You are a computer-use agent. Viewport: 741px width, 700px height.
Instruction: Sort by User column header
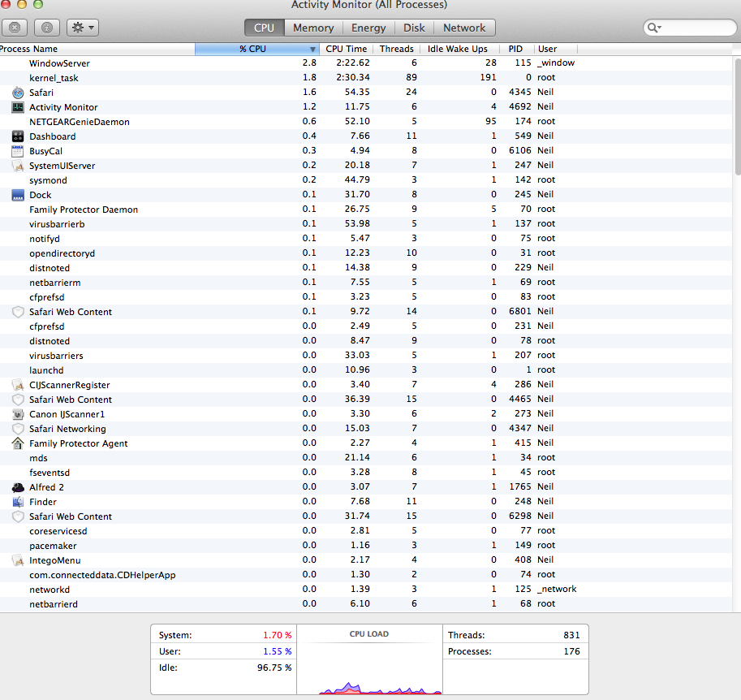coord(555,49)
